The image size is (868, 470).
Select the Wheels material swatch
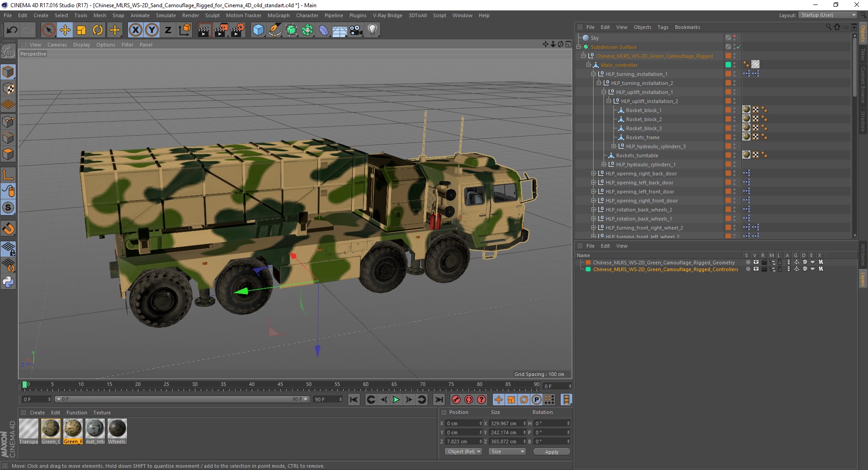tap(117, 431)
